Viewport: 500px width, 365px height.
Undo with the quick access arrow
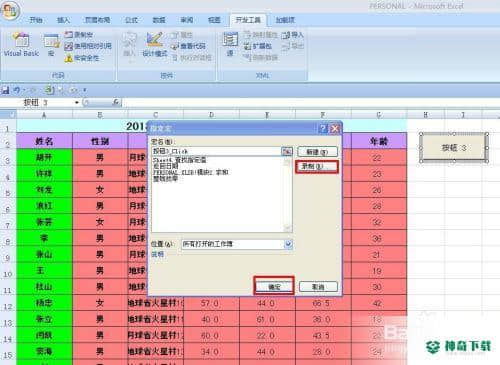17,90
